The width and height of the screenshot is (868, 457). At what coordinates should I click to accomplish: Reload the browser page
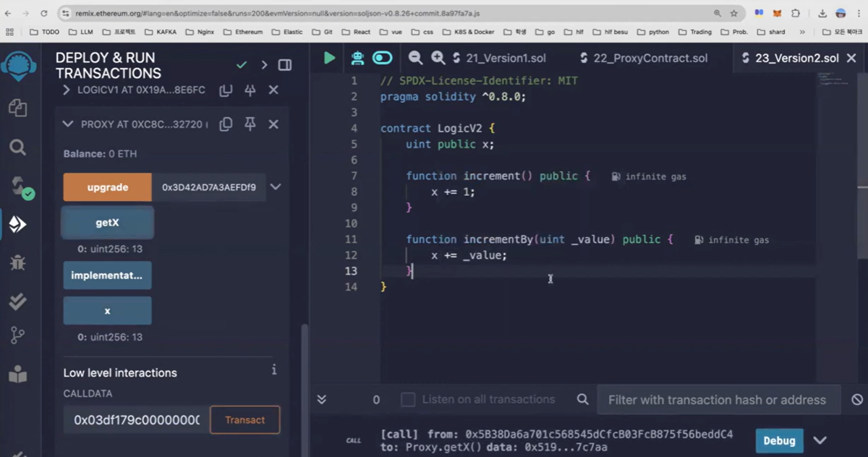click(x=44, y=13)
